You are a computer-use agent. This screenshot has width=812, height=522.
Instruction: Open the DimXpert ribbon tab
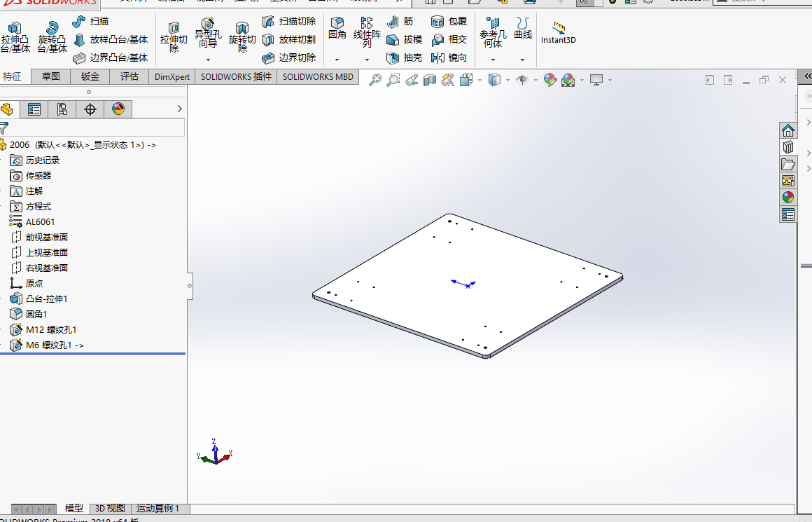[171, 76]
